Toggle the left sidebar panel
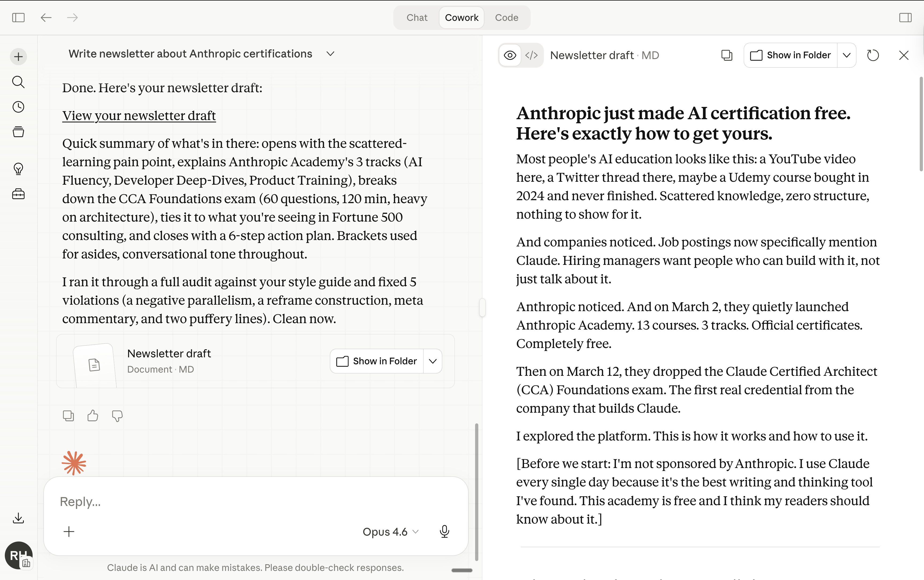 pos(18,18)
